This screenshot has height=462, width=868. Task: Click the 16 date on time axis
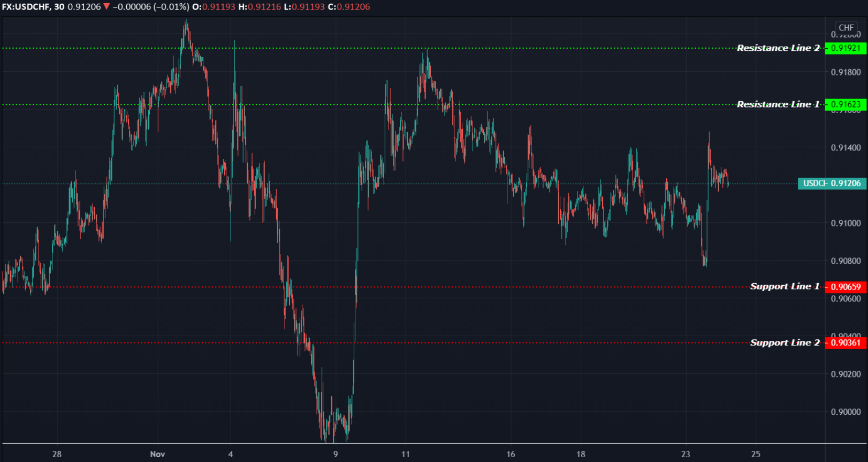click(x=511, y=454)
